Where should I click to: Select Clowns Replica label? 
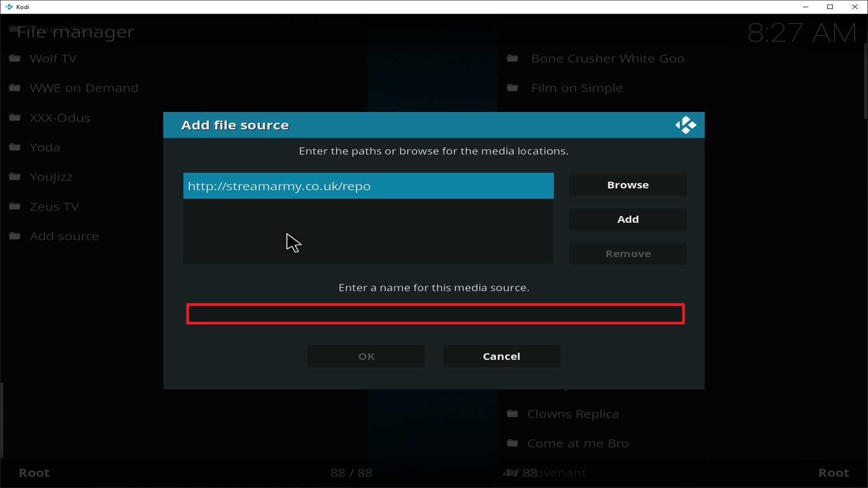573,413
